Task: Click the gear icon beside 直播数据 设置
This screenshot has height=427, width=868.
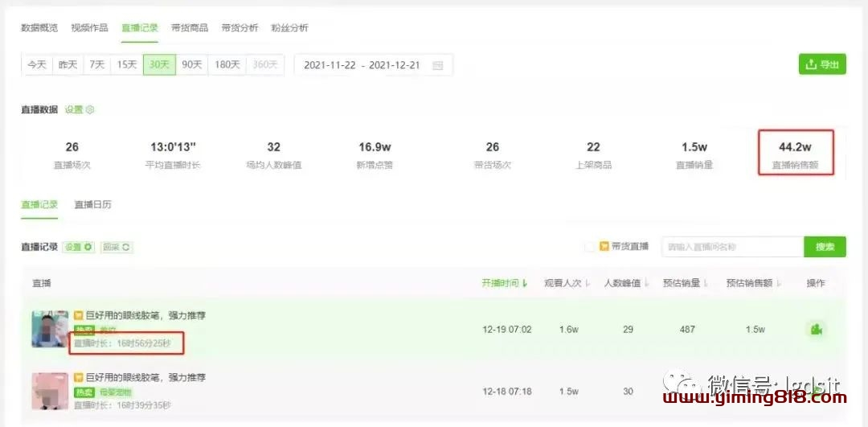Action: pos(90,109)
